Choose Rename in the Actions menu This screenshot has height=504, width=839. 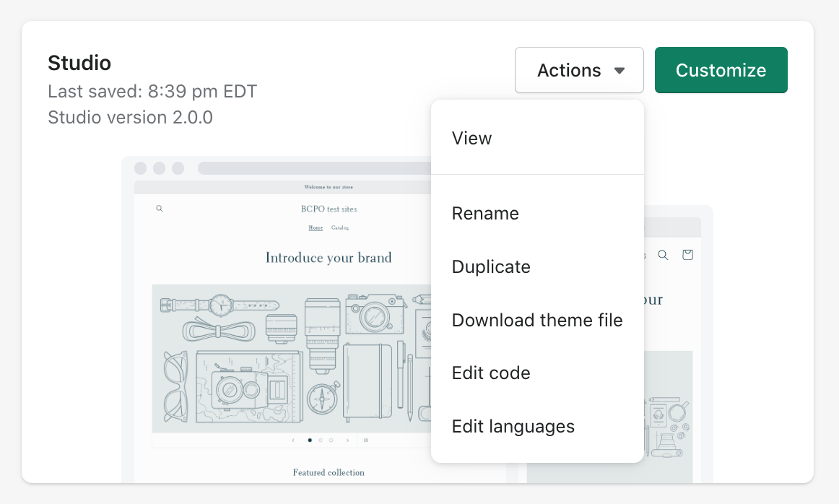[x=537, y=214]
